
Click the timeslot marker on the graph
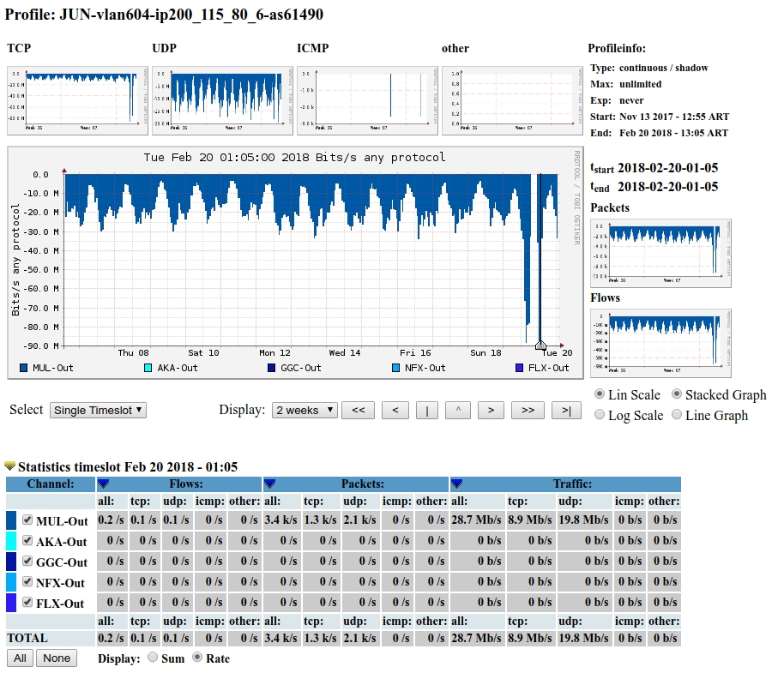click(540, 345)
